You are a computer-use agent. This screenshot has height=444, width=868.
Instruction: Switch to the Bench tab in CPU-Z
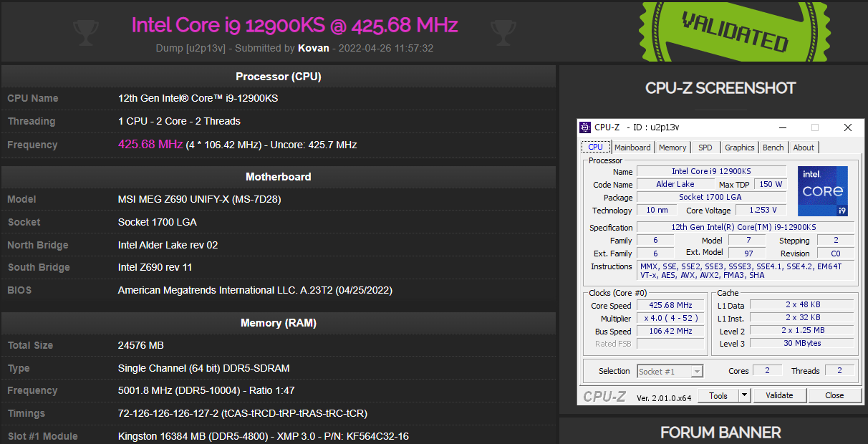773,148
